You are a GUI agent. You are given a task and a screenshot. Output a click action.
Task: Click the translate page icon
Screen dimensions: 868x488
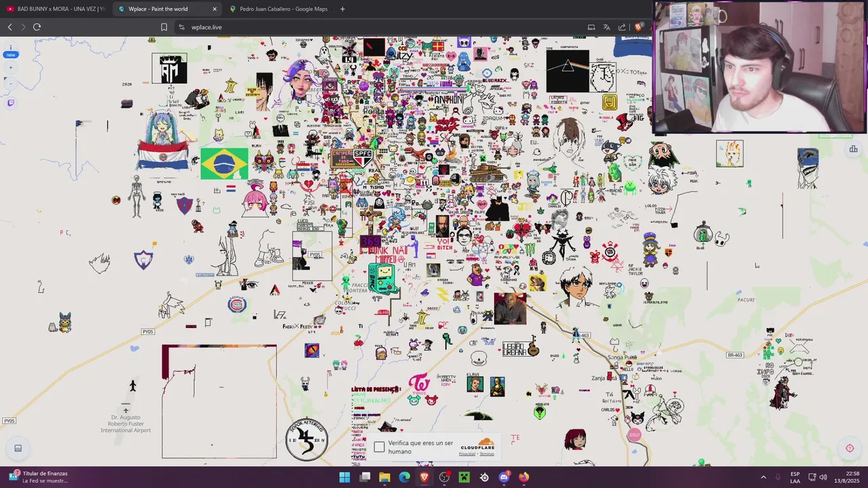606,27
